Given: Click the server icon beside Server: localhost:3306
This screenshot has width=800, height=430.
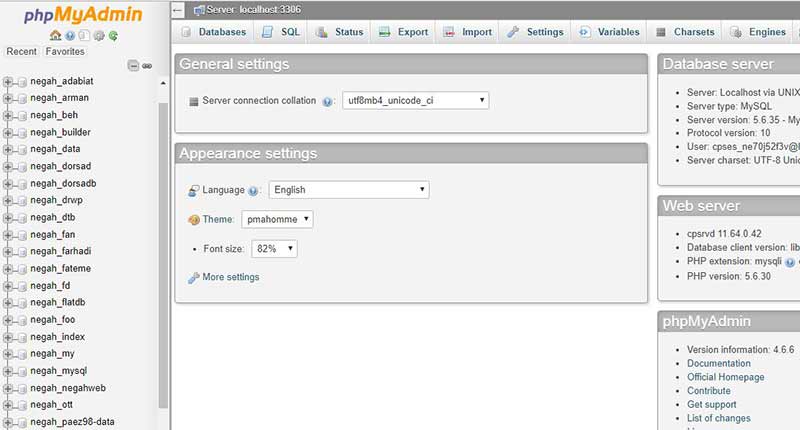Looking at the screenshot, I should tap(199, 10).
